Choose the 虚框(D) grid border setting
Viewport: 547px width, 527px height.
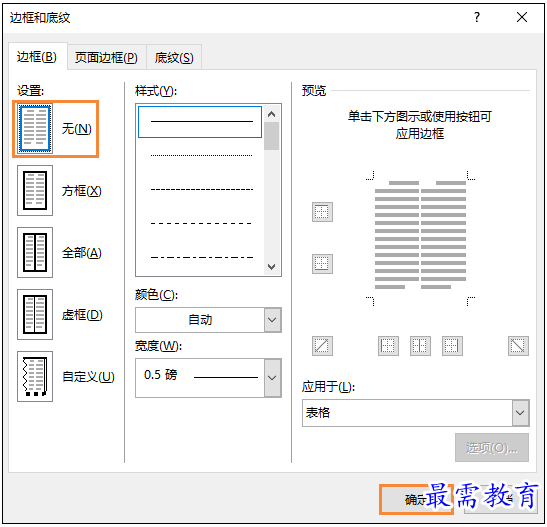coord(35,314)
